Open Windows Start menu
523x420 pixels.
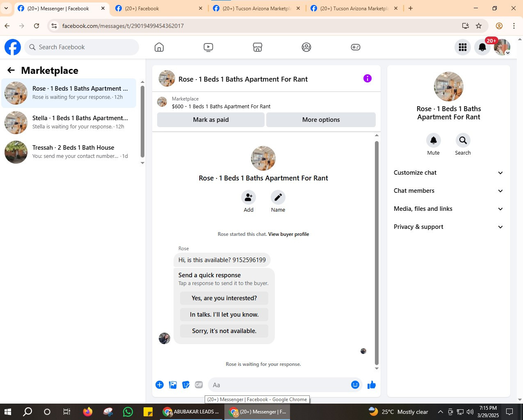(8, 412)
